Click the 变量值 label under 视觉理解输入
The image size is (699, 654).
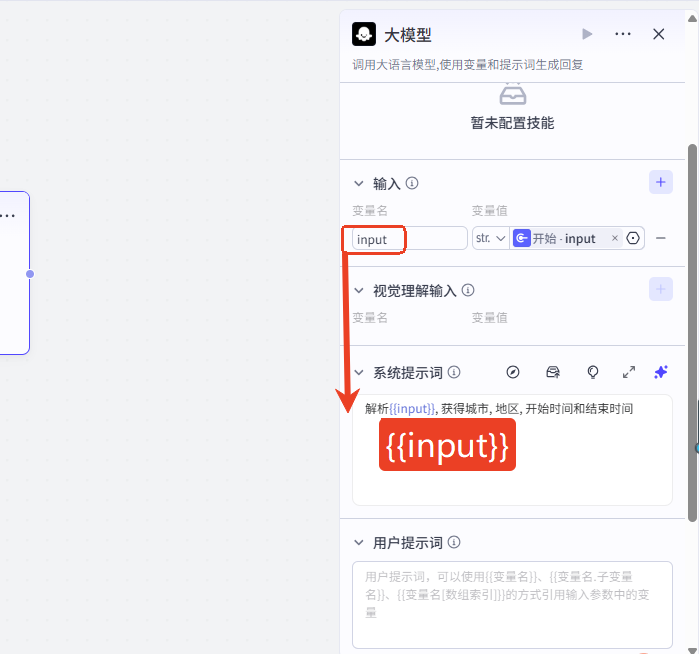tap(489, 318)
